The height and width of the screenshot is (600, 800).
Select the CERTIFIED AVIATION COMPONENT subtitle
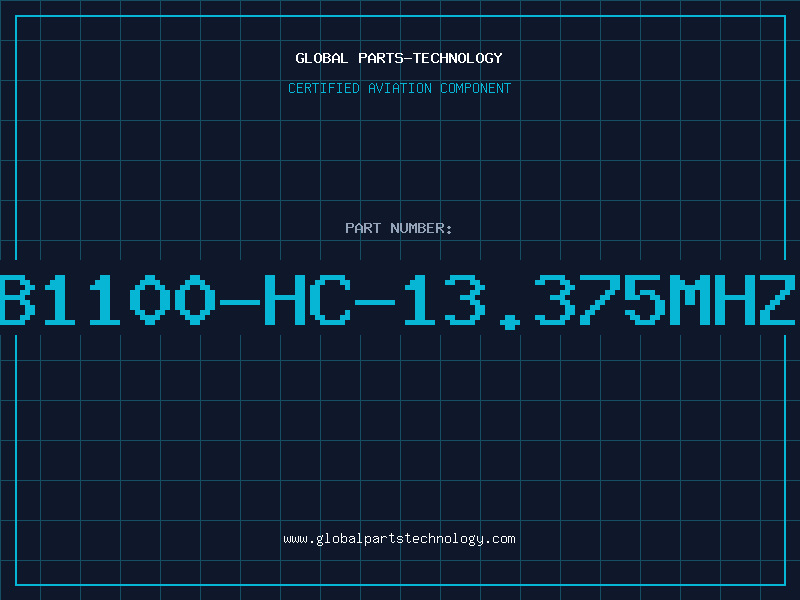tap(399, 88)
